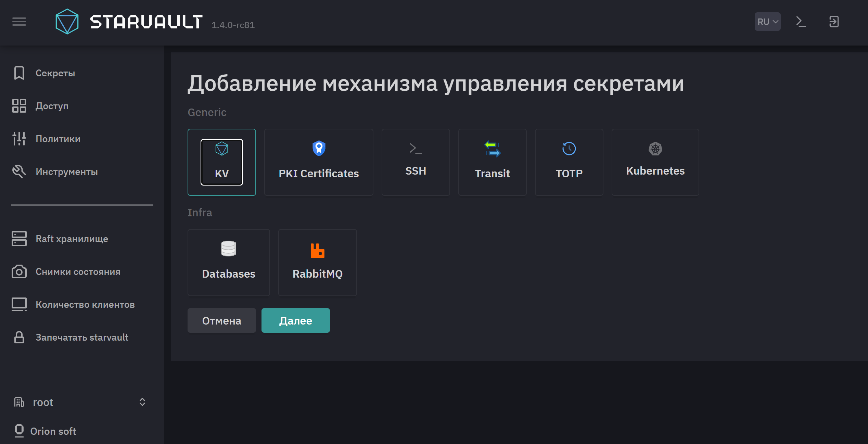
Task: Open the RU language dropdown
Action: click(767, 22)
